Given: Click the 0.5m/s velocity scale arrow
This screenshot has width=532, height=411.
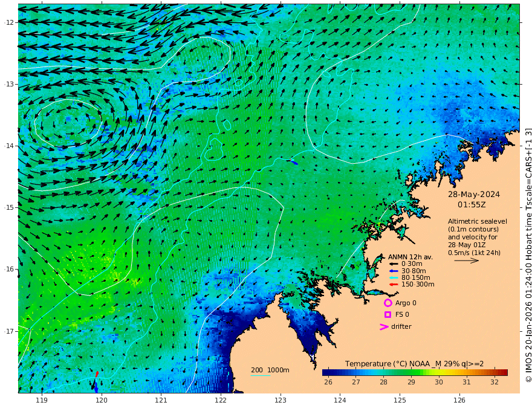Looking at the screenshot, I should tap(467, 261).
